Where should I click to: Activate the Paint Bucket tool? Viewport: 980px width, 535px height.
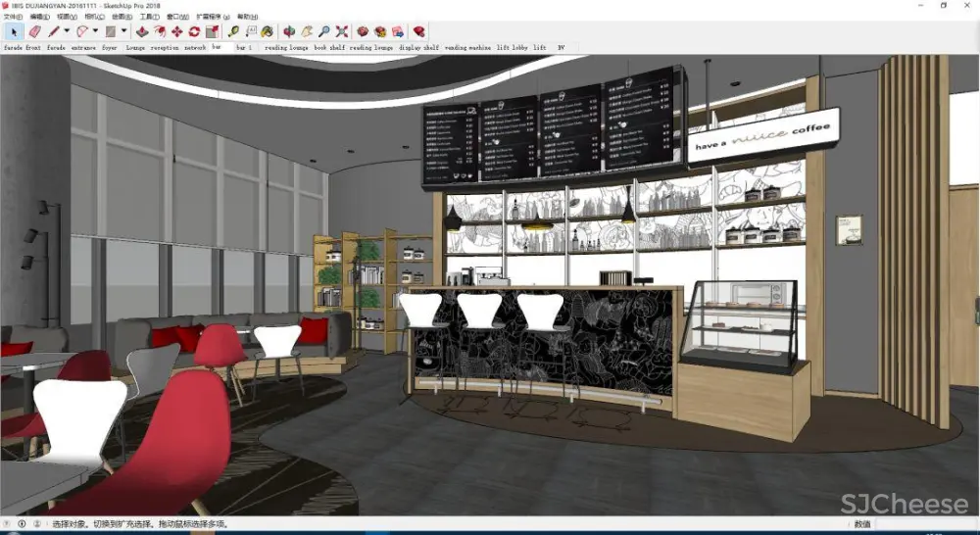267,31
